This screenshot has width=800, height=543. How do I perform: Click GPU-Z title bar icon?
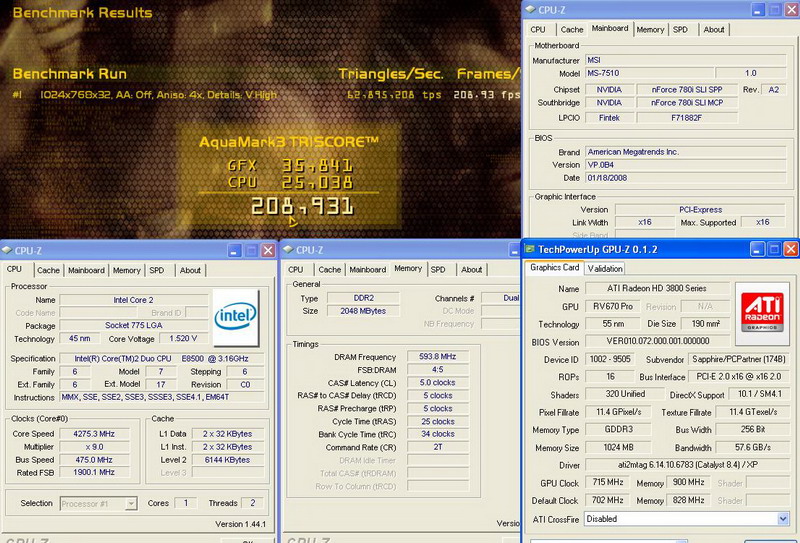(530, 249)
